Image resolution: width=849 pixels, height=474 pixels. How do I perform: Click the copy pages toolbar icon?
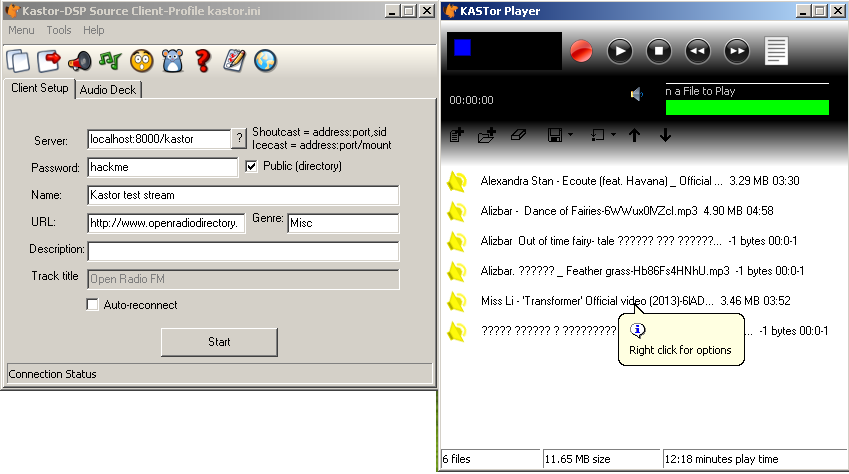pos(18,61)
